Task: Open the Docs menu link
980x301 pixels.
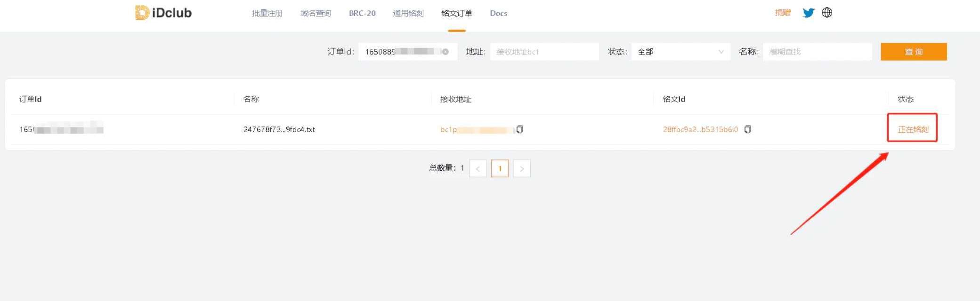Action: coord(498,13)
